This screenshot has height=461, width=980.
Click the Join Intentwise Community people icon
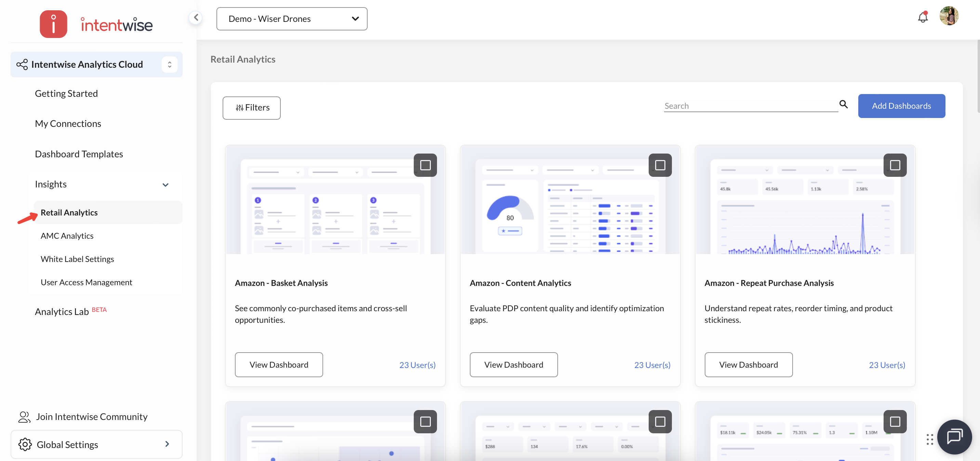click(x=24, y=417)
